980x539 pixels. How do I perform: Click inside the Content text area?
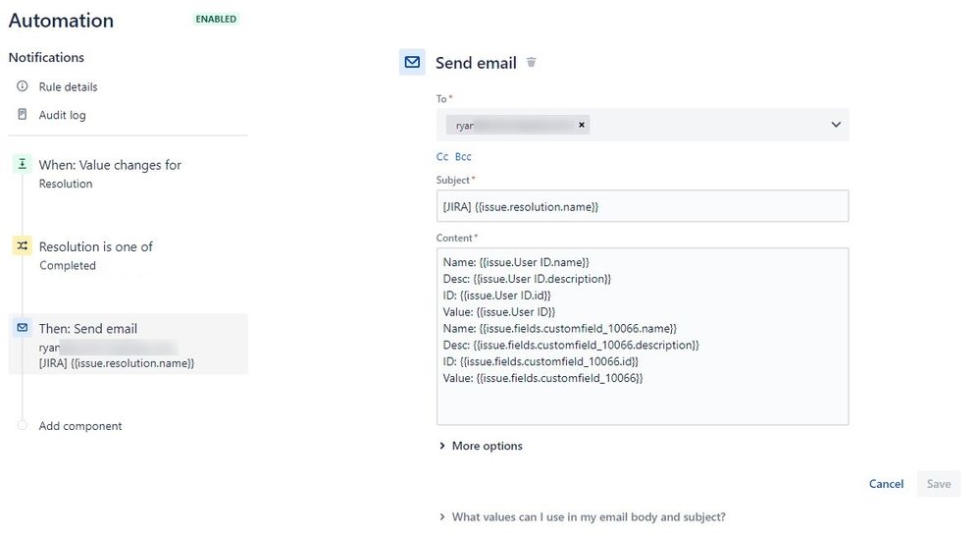pos(643,337)
